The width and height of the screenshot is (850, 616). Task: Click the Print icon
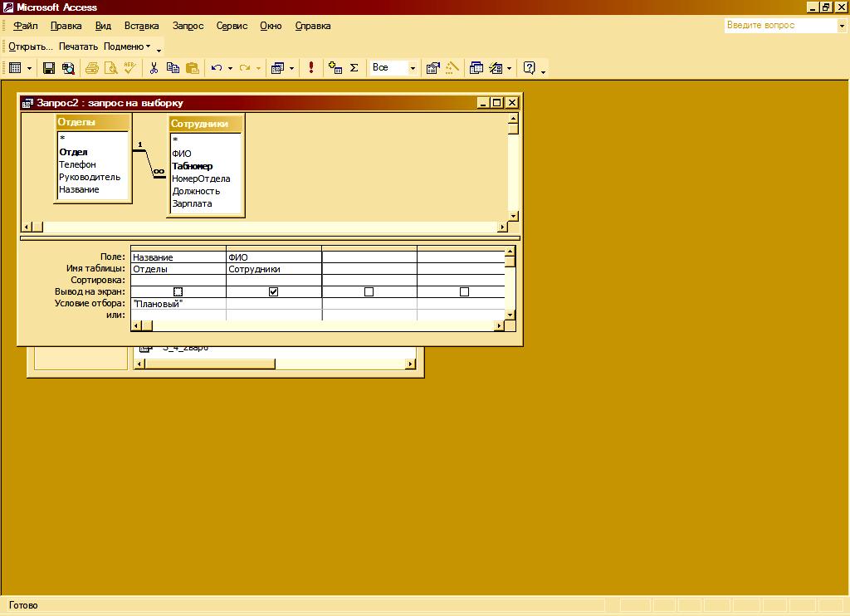(x=92, y=68)
